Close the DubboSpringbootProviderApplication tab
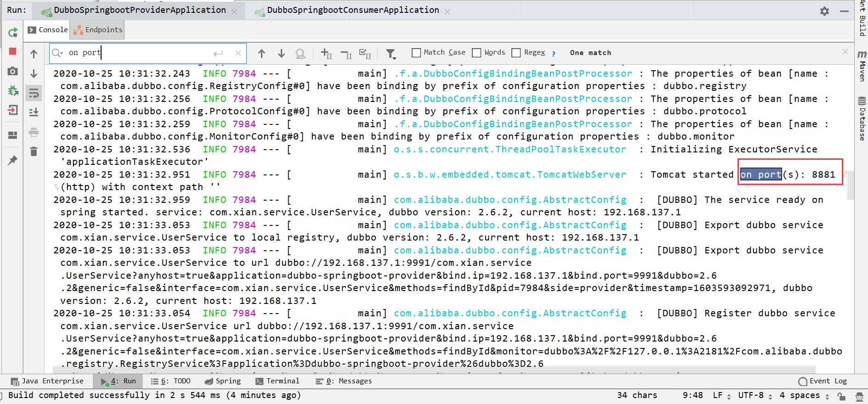Viewport: 868px width, 404px height. coord(234,11)
